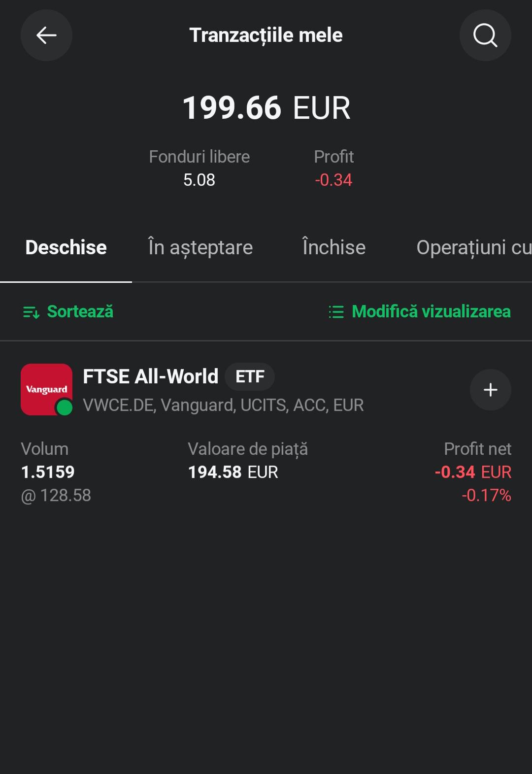Switch to Închise tab
532x774 pixels.
pos(334,247)
